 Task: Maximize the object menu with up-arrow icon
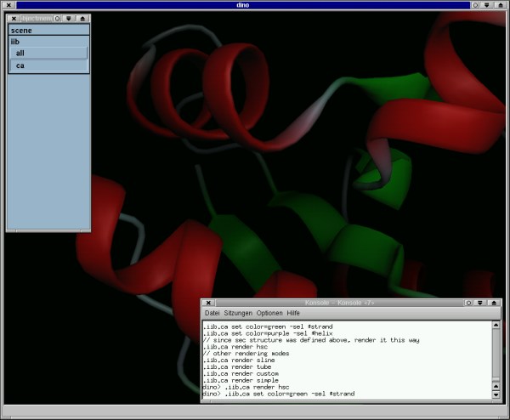[82, 18]
